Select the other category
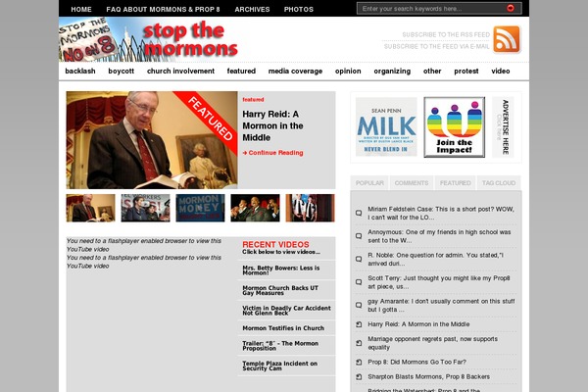This screenshot has height=392, width=588. point(432,71)
